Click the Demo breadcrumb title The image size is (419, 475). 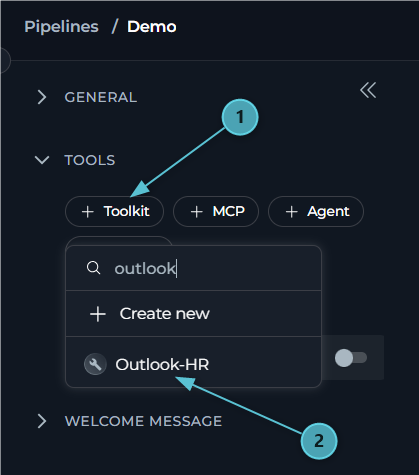[152, 27]
